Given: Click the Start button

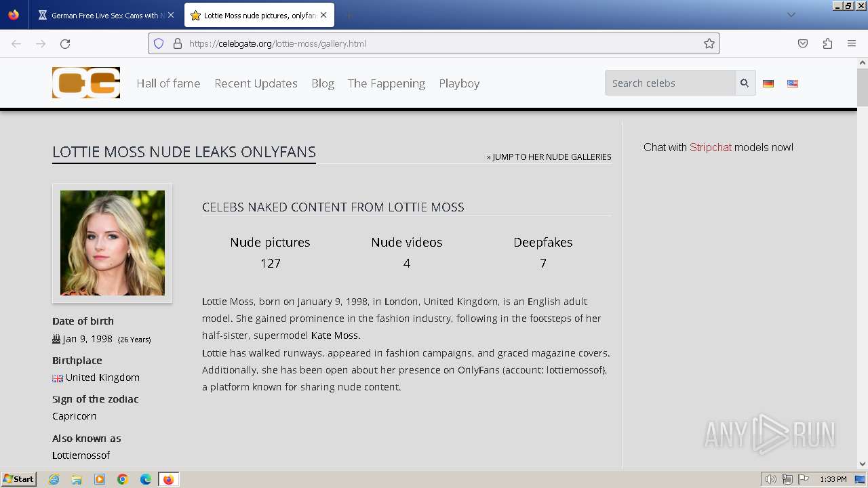Looking at the screenshot, I should point(18,479).
